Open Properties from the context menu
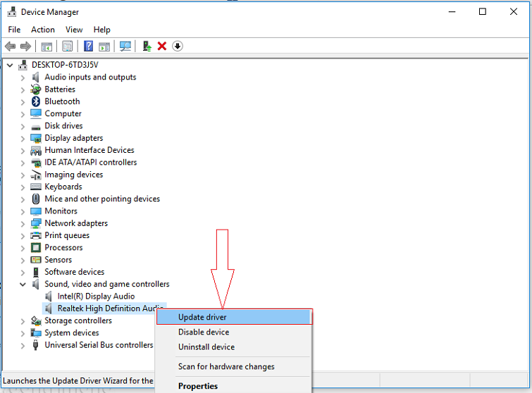This screenshot has width=532, height=393. click(197, 386)
